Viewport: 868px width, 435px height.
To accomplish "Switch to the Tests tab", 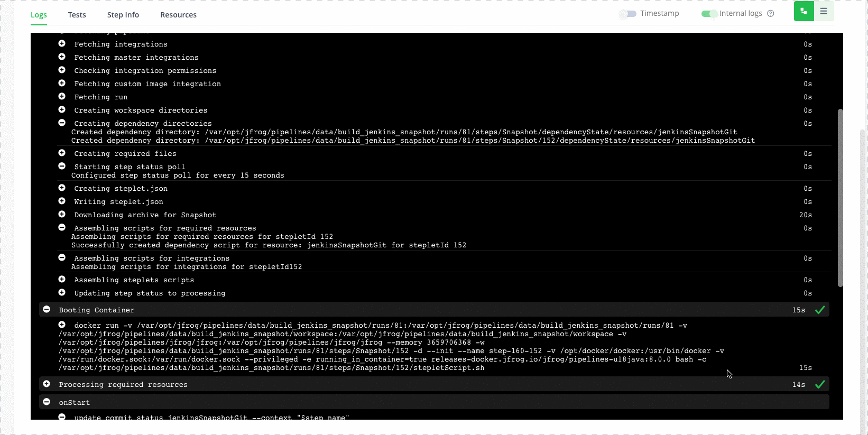I will (x=77, y=15).
